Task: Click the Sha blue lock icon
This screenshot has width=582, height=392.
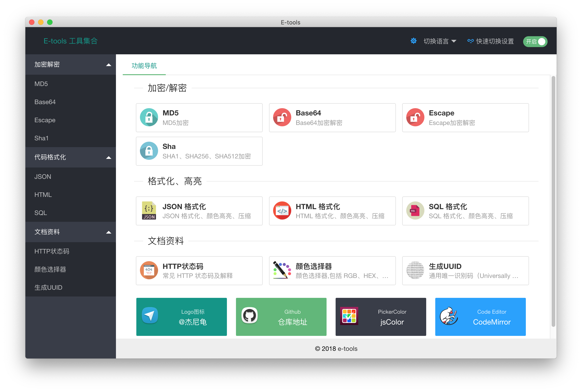Action: point(149,151)
